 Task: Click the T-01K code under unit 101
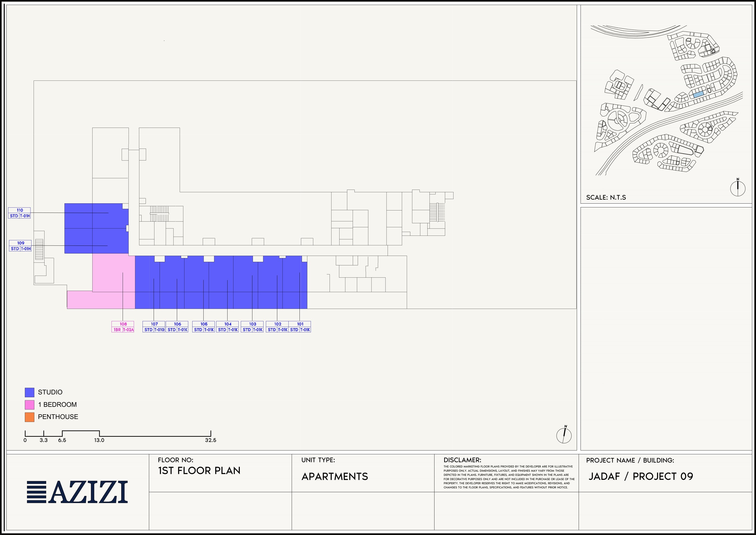pyautogui.click(x=305, y=330)
